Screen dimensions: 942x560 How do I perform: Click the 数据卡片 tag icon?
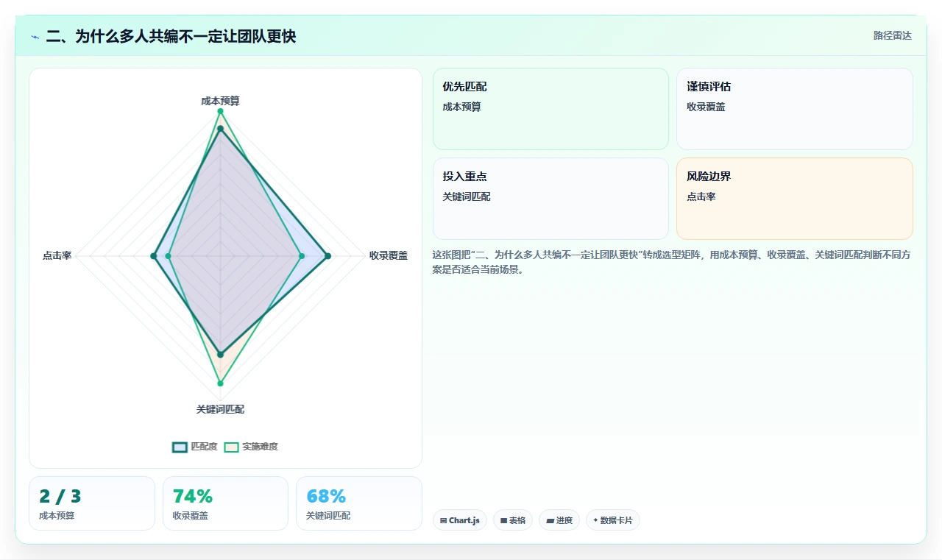(595, 520)
